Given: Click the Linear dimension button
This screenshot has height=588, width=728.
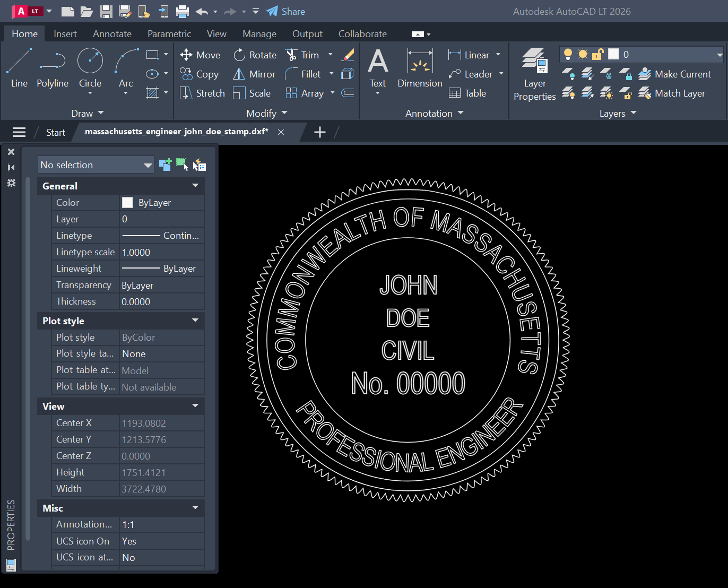Looking at the screenshot, I should pos(469,55).
